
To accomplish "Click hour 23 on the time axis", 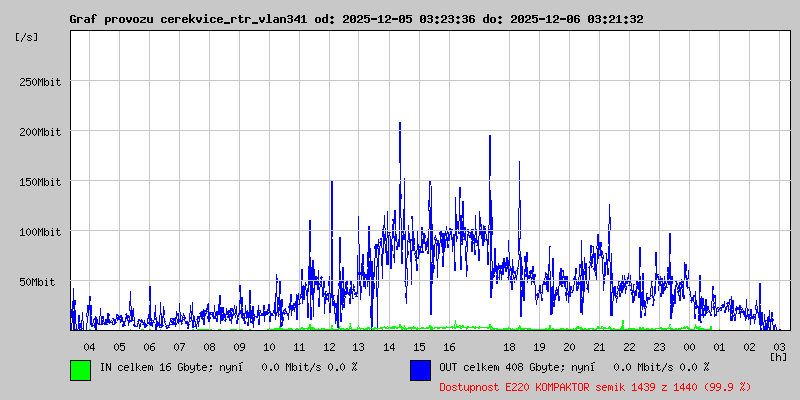I will pos(660,347).
